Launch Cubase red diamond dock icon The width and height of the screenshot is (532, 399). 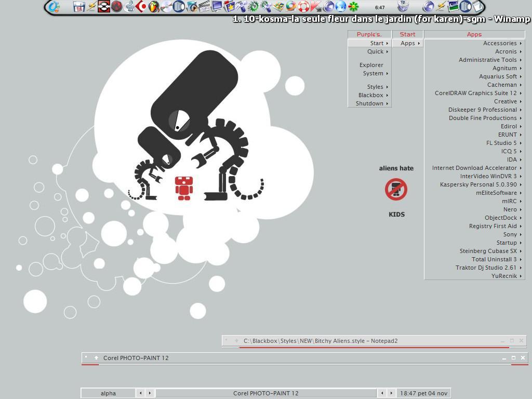click(x=141, y=6)
